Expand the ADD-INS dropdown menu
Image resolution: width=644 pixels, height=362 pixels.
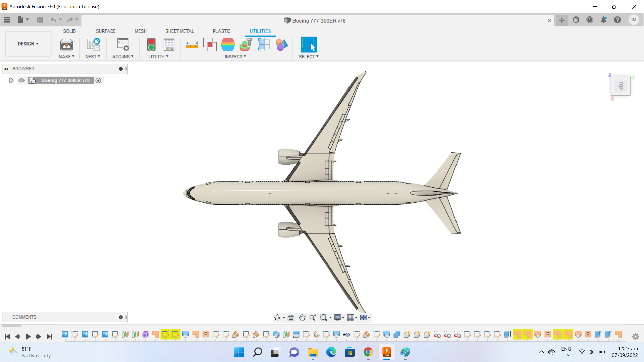click(123, 57)
